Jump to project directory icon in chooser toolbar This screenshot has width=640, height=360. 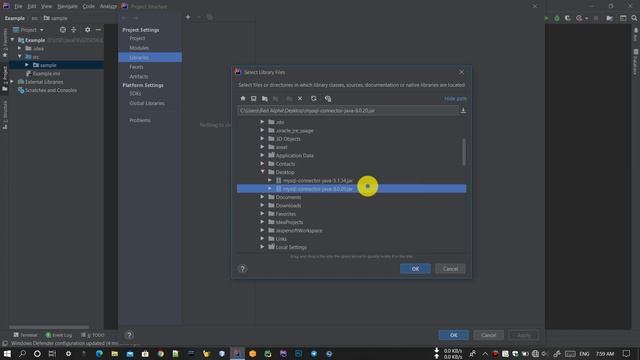[265, 98]
